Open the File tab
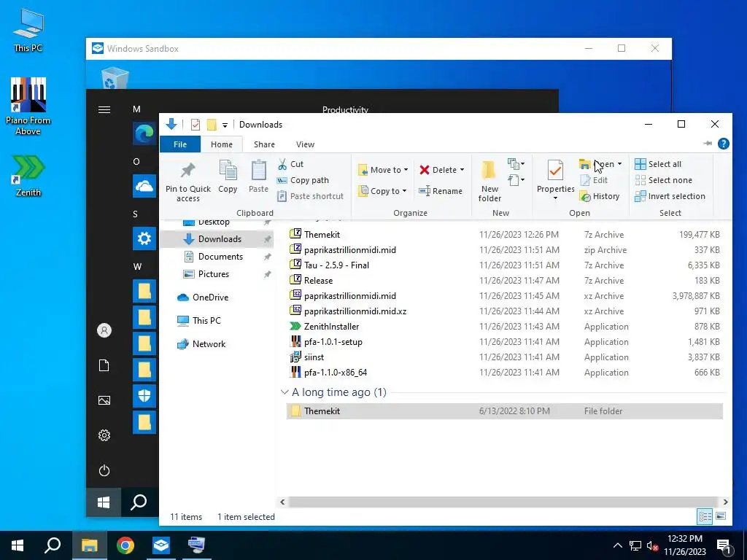Image resolution: width=747 pixels, height=560 pixels. [x=180, y=144]
